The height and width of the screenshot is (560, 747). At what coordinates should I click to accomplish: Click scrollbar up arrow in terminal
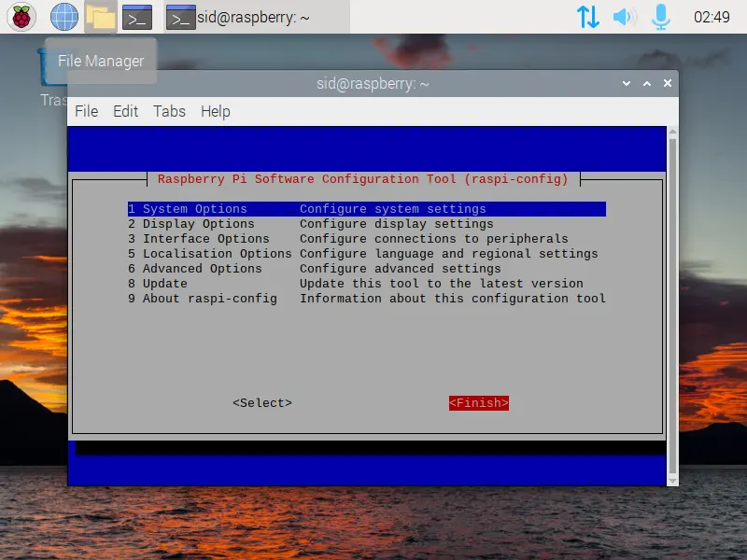(x=672, y=131)
